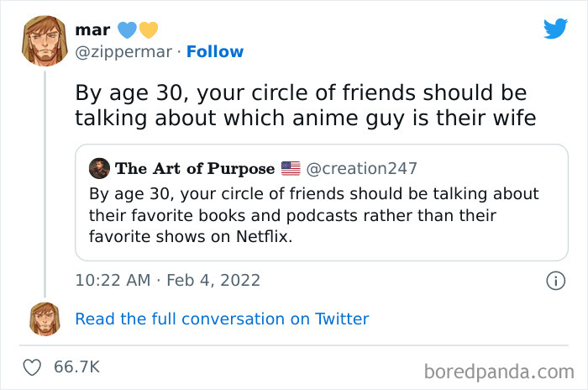Click the US flag emoji
The image size is (588, 390).
pos(291,168)
